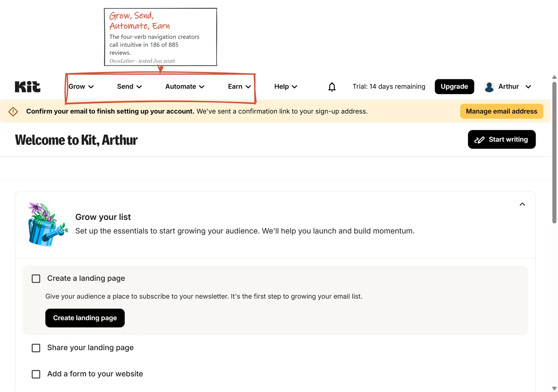Click the warning diamond icon in banner

(x=13, y=111)
